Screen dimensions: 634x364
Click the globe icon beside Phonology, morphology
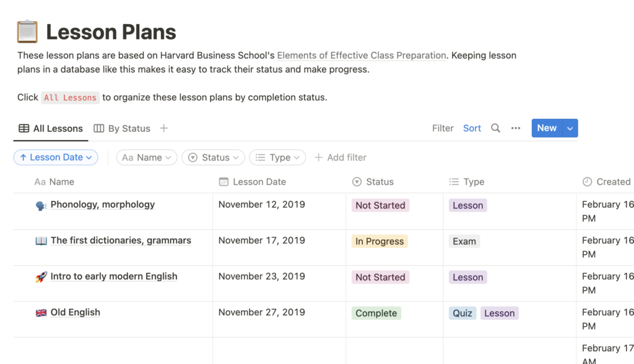(x=40, y=204)
